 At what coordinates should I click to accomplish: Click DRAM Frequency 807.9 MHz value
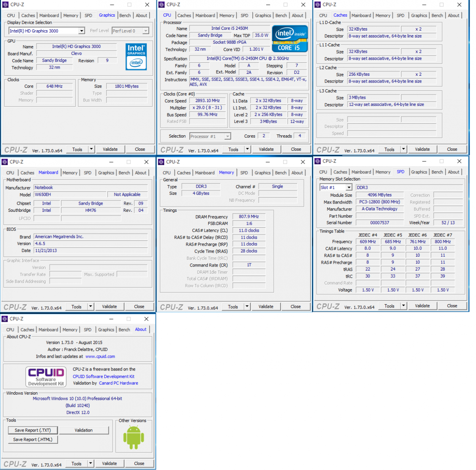click(x=249, y=217)
